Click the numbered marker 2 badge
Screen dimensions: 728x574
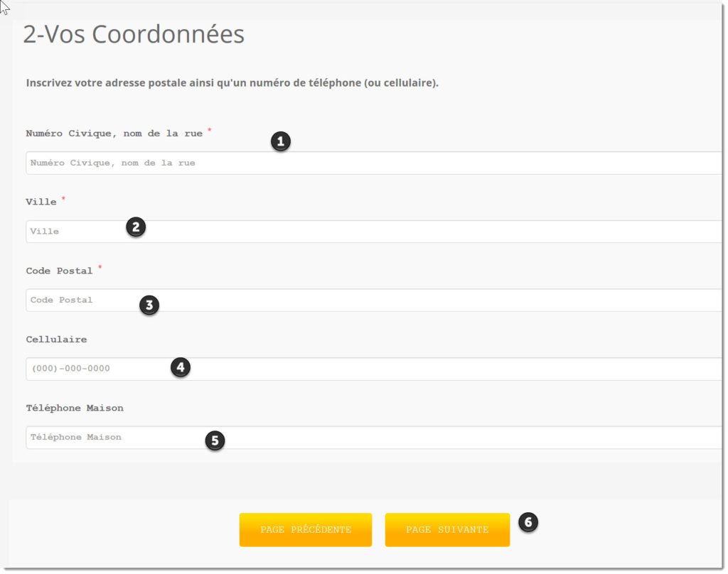(x=136, y=227)
